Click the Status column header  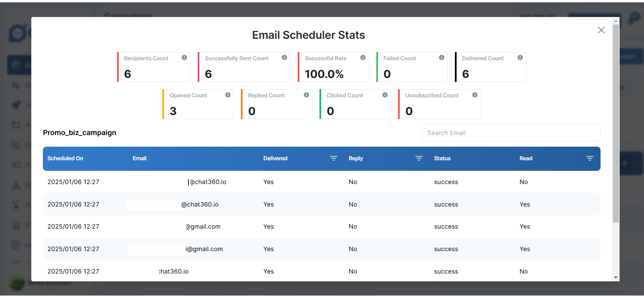tap(442, 159)
